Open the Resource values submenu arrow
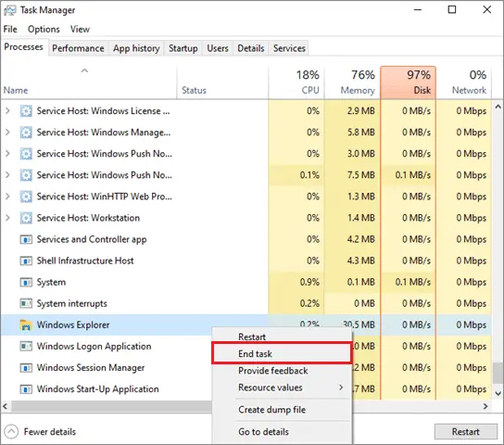The image size is (504, 445). (x=341, y=388)
